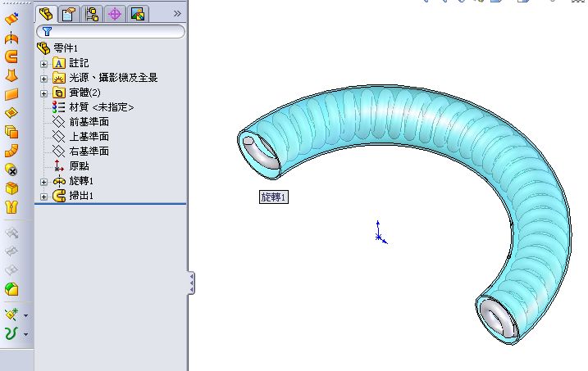Image resolution: width=588 pixels, height=371 pixels.
Task: Click the green Curves icon
Action: (x=11, y=333)
